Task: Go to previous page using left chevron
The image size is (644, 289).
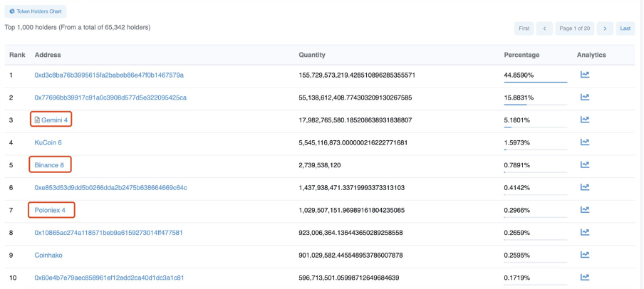Action: click(544, 28)
